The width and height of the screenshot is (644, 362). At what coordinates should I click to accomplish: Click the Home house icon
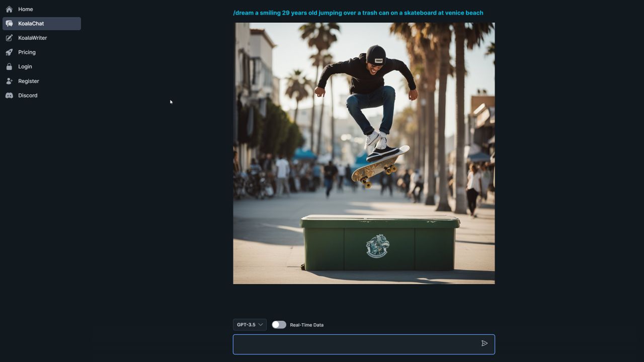pyautogui.click(x=9, y=9)
